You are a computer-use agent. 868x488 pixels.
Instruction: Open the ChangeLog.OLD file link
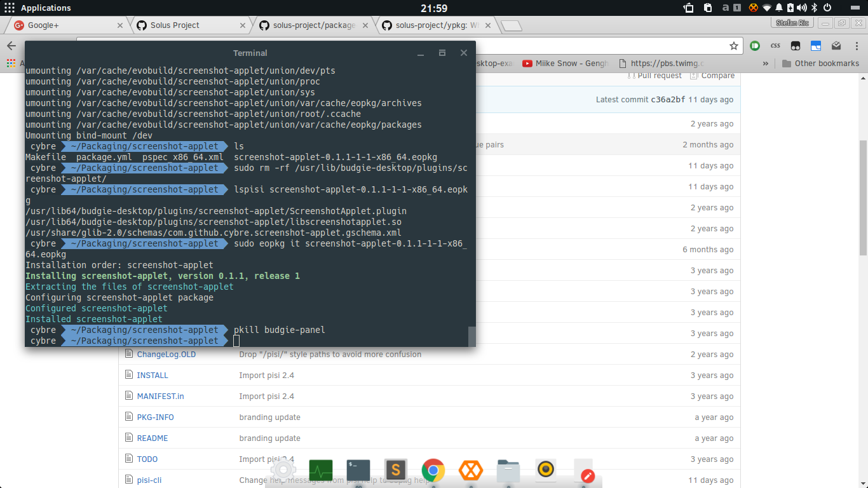[x=166, y=355]
